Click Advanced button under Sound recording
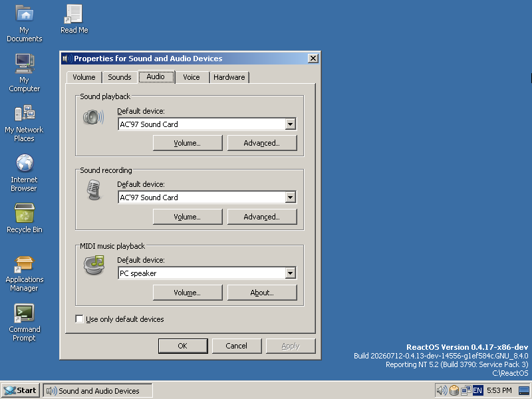The width and height of the screenshot is (532, 399). point(262,217)
